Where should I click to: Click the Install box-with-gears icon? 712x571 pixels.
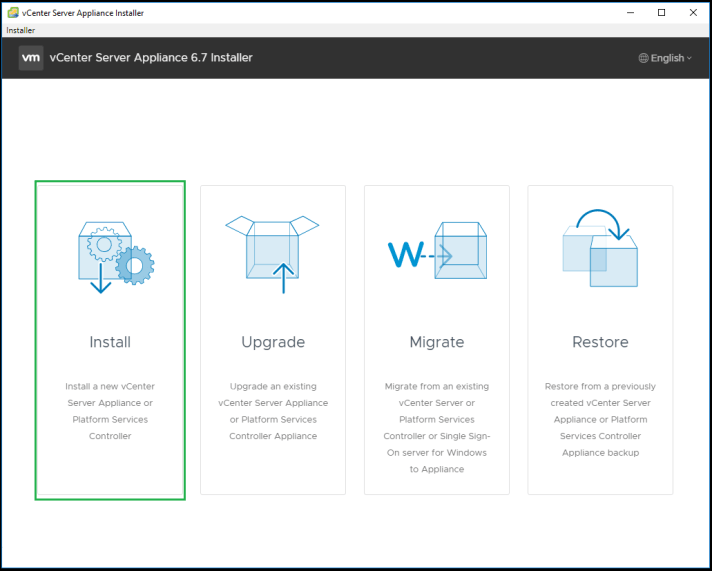click(x=114, y=255)
